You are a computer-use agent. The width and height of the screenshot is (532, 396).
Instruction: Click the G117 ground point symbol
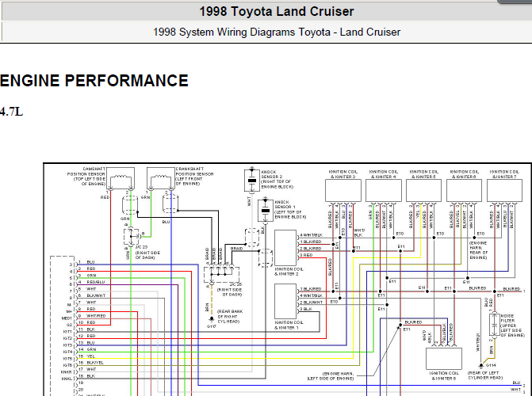212,319
